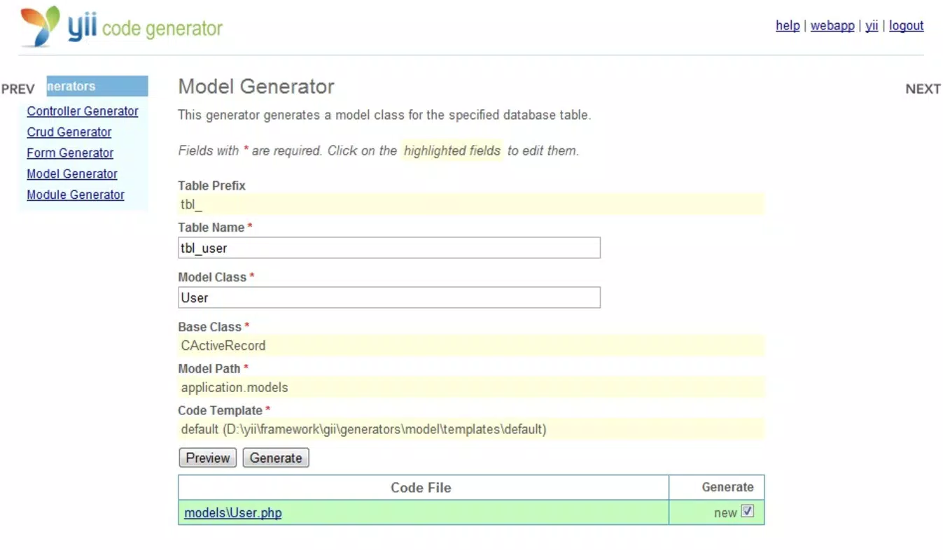Open Module Generator from sidebar
943x560 pixels.
[76, 195]
